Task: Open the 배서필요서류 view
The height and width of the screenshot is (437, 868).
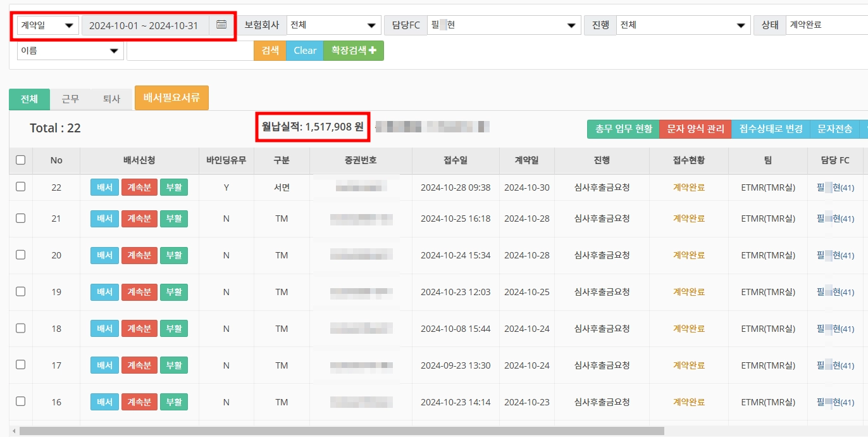Action: click(171, 98)
